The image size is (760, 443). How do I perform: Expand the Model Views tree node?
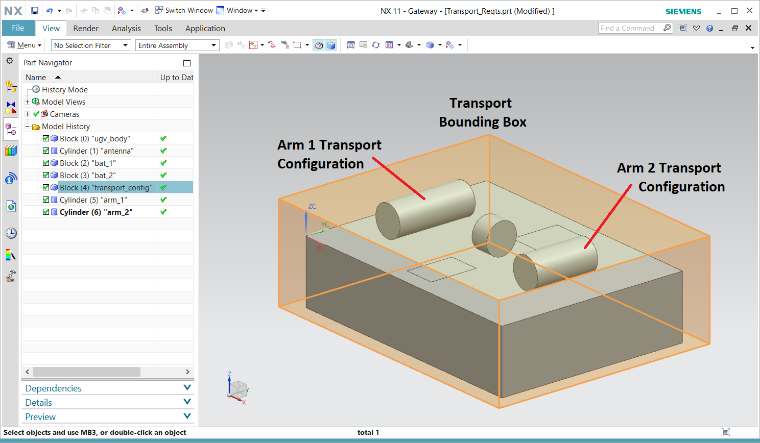(27, 102)
